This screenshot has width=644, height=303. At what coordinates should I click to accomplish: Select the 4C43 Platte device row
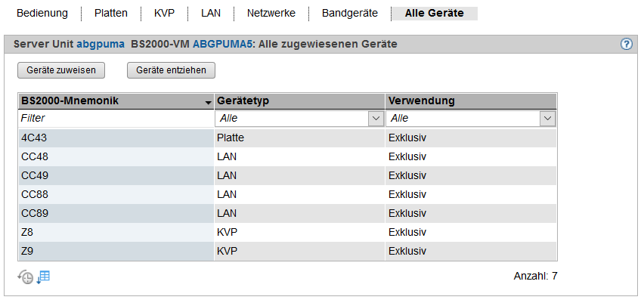pos(287,138)
